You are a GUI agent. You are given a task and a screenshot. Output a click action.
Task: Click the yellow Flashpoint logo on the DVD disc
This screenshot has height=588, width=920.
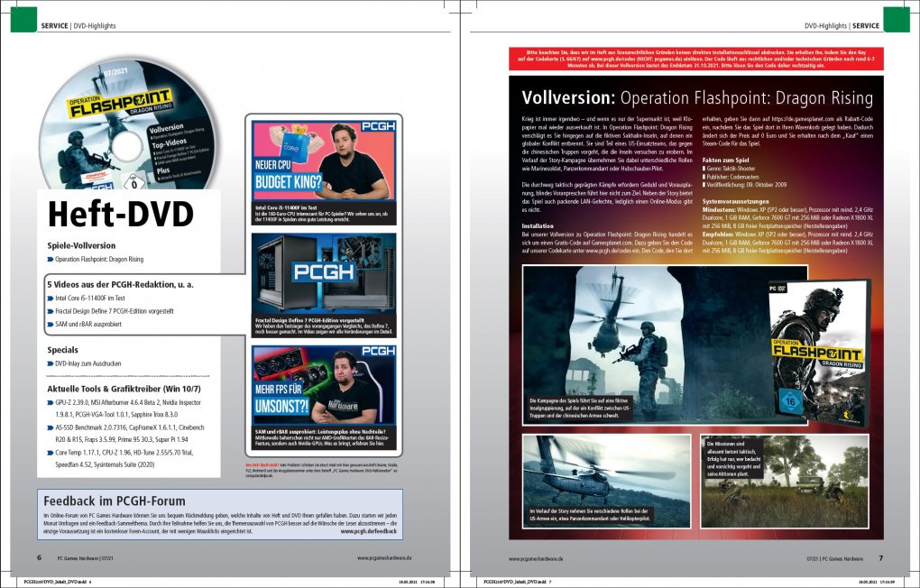(x=120, y=104)
